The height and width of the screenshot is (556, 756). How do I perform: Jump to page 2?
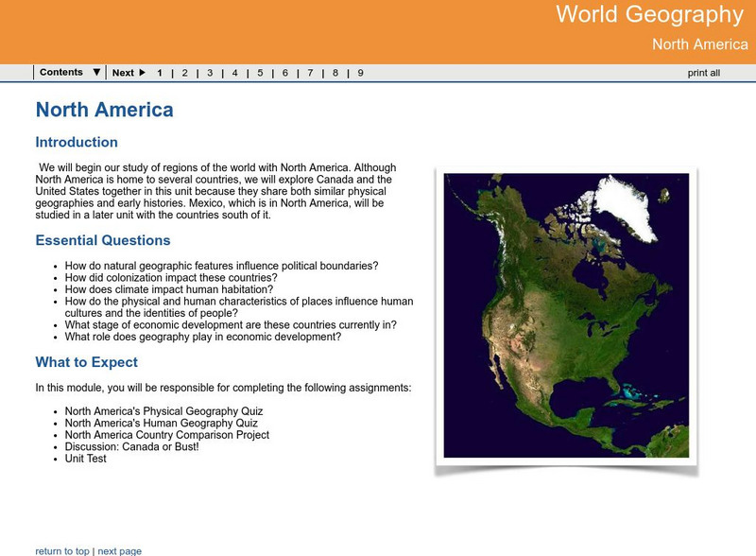184,73
